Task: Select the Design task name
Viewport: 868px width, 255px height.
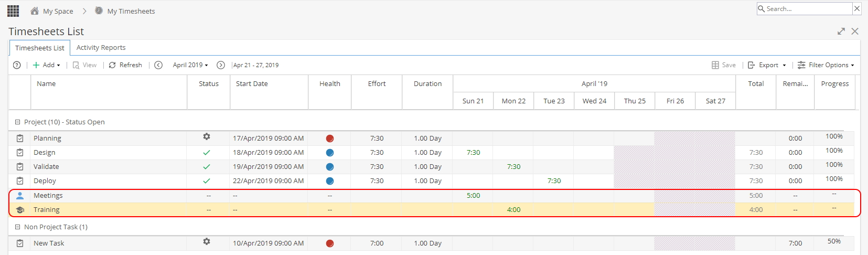Action: [x=44, y=153]
